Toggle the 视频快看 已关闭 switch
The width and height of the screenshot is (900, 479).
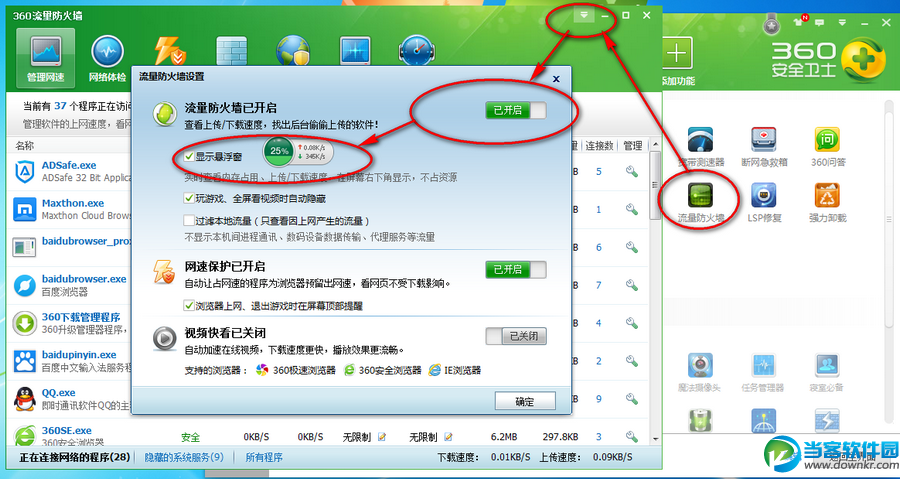(515, 336)
